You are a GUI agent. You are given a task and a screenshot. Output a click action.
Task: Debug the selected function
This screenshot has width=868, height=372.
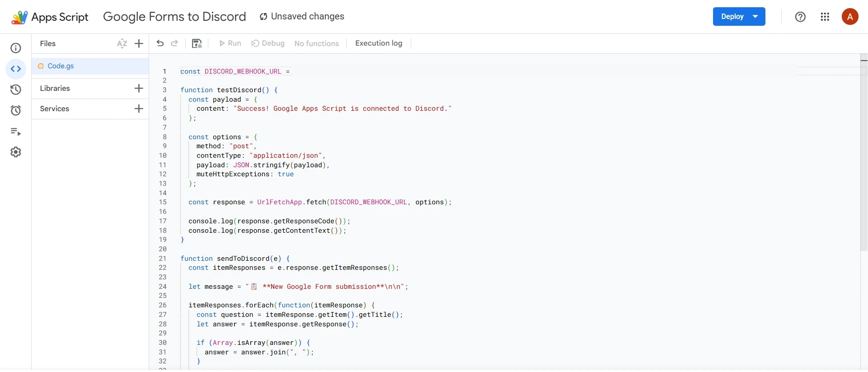268,43
